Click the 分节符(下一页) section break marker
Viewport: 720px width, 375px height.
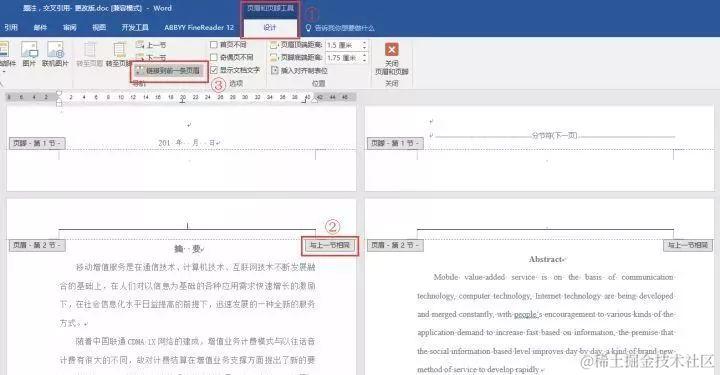(x=554, y=135)
